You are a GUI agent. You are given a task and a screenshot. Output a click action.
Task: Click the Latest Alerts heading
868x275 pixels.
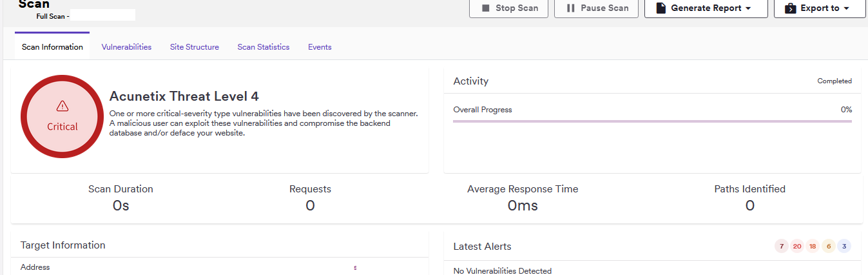483,247
